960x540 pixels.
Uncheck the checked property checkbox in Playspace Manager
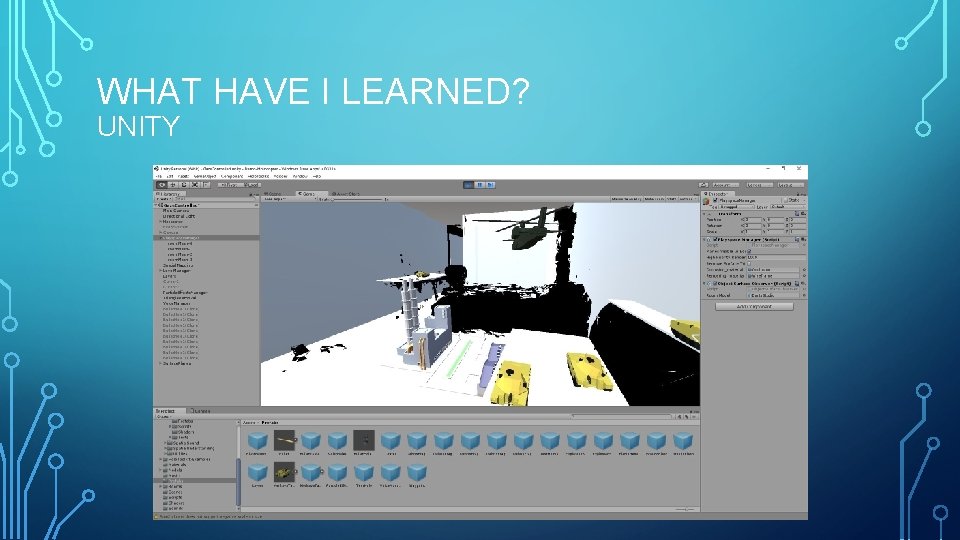tap(749, 251)
